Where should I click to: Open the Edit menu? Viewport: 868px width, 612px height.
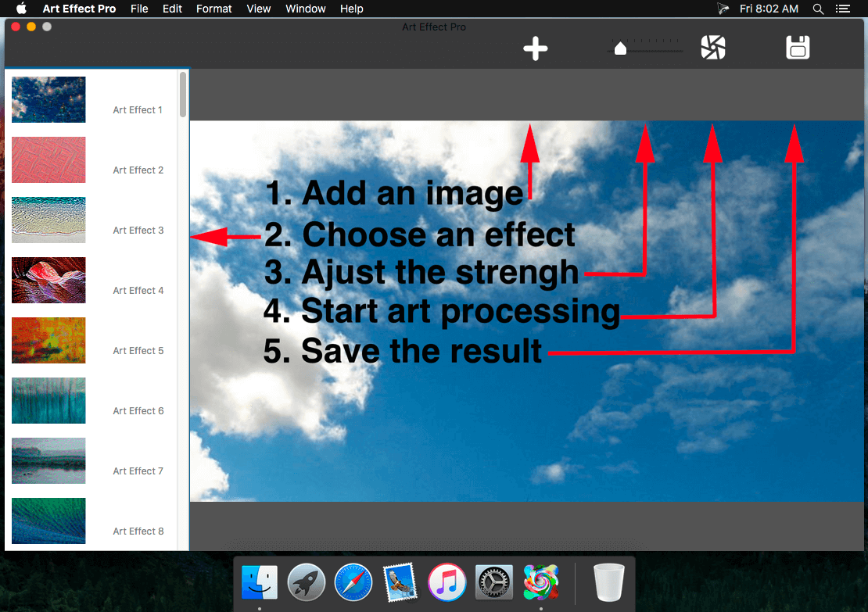(x=172, y=9)
